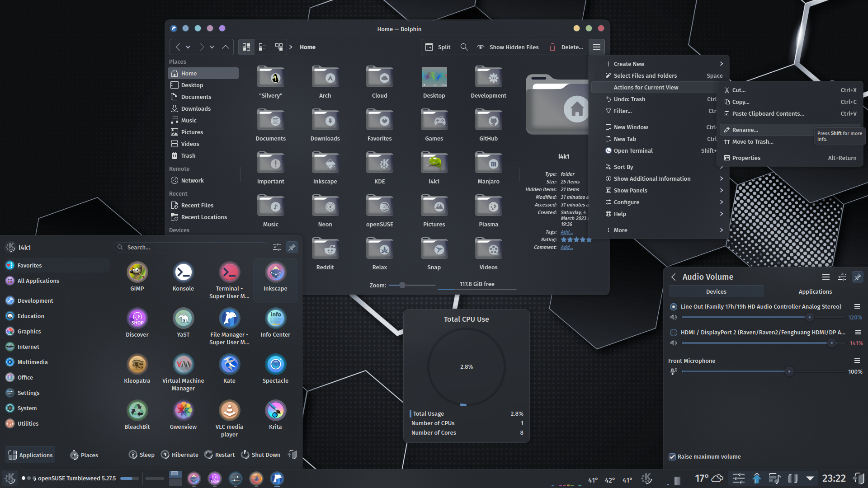Toggle Show Hidden Files in Dolphin
The height and width of the screenshot is (488, 868).
pos(508,47)
